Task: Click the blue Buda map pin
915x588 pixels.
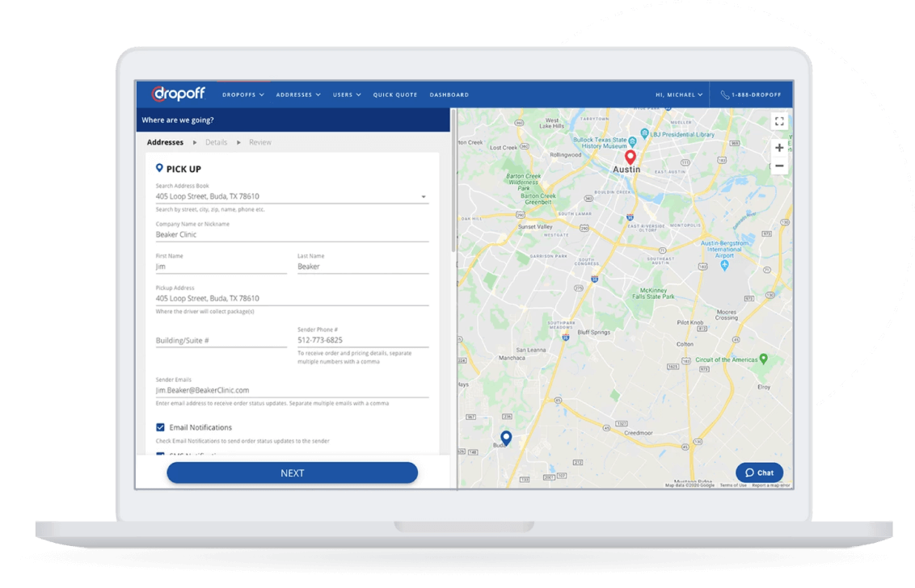Action: [x=506, y=439]
